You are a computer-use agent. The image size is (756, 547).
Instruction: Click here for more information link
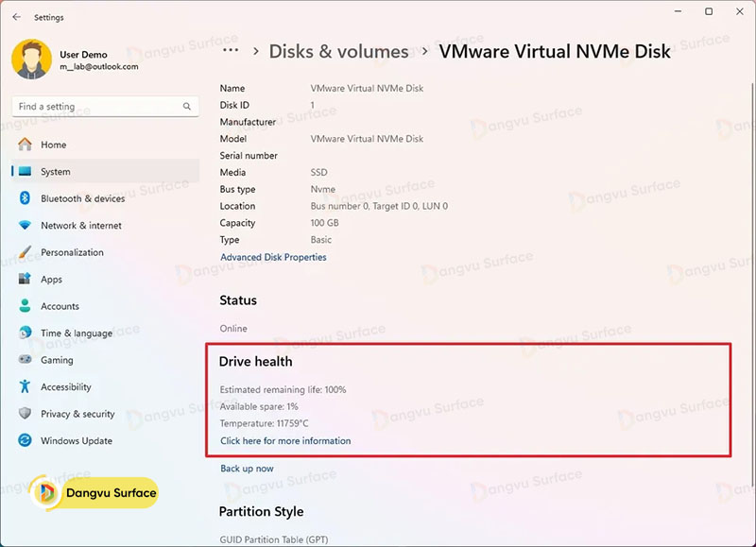(x=285, y=441)
